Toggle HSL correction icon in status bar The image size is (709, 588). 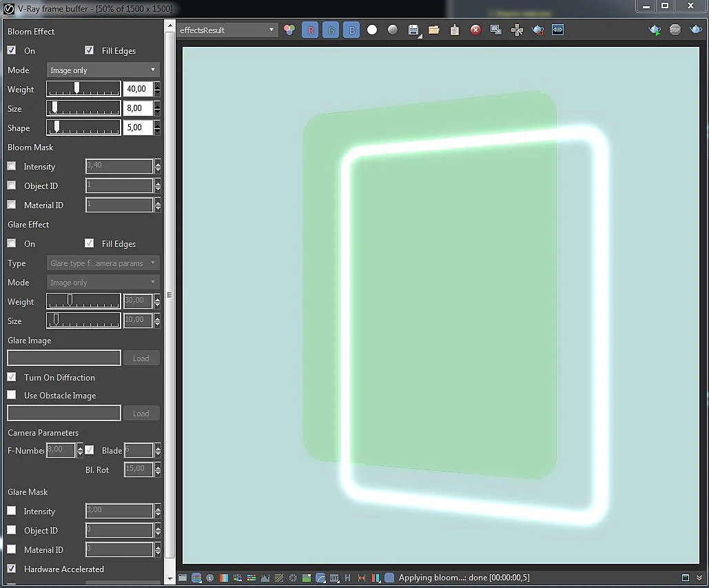click(x=238, y=578)
